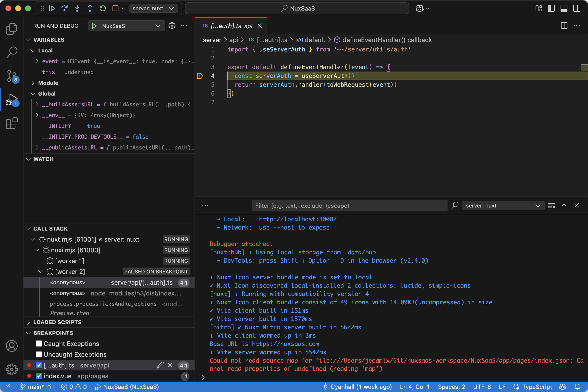Expand the event variable in Local
The image size is (588, 392).
pos(37,61)
